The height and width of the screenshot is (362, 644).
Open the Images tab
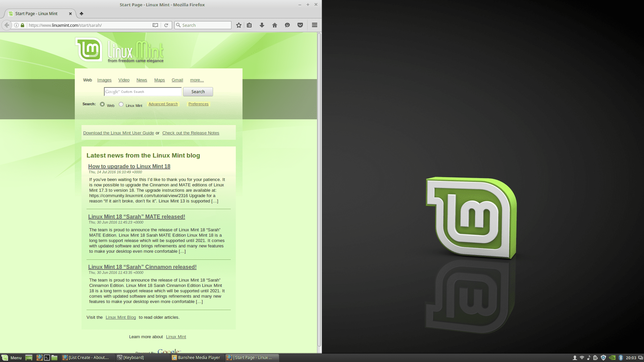[x=104, y=79]
